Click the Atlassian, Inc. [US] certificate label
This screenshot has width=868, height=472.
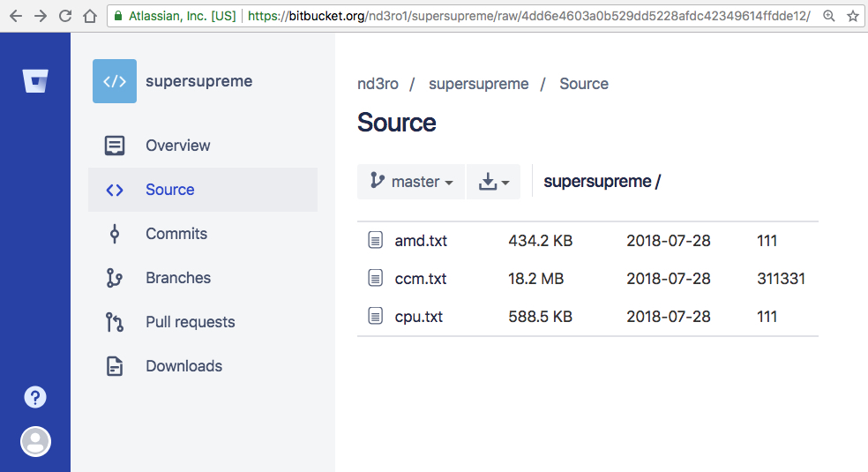point(182,16)
